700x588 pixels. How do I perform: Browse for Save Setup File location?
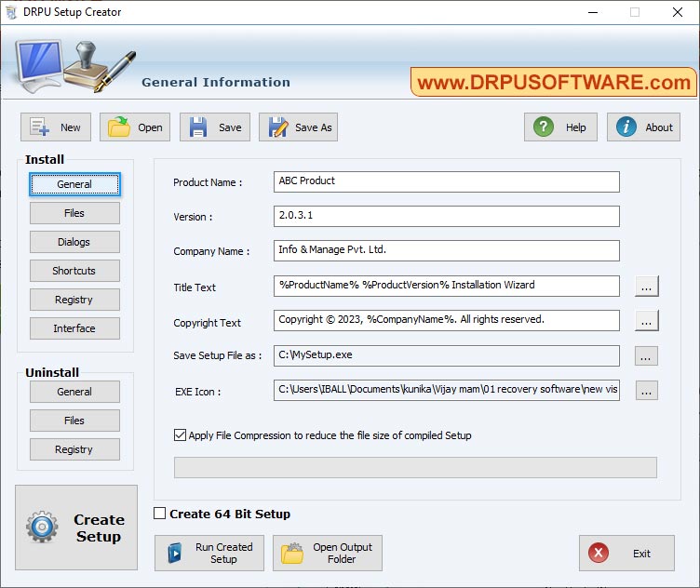[646, 355]
